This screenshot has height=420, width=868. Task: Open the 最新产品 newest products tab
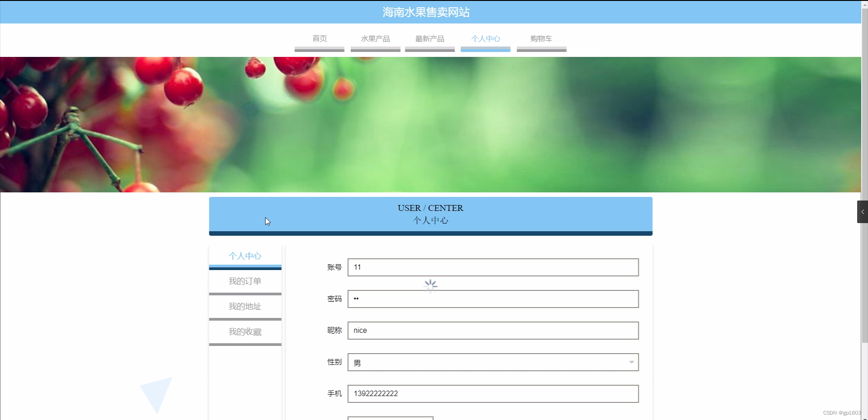(429, 39)
